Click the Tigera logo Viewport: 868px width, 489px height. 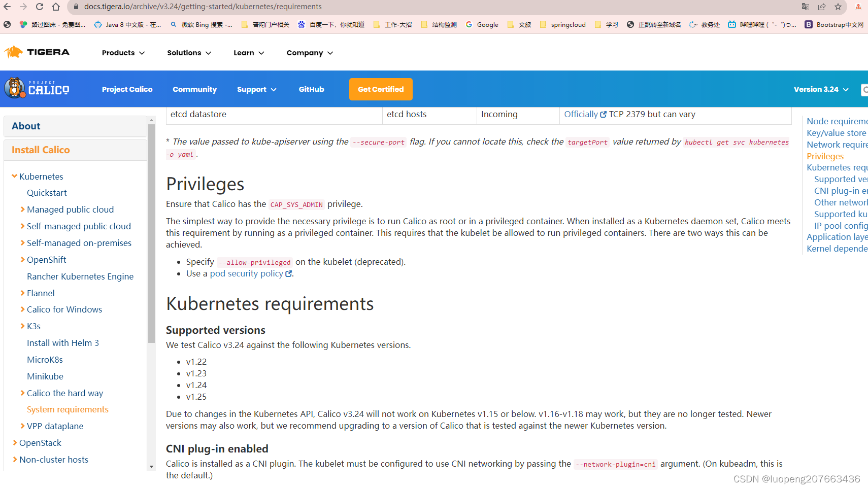tap(37, 52)
